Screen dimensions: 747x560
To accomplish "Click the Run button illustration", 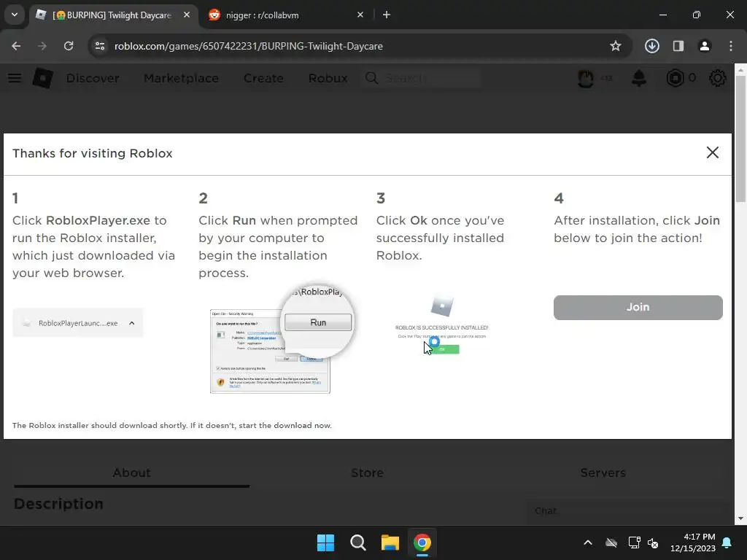I will pyautogui.click(x=318, y=322).
